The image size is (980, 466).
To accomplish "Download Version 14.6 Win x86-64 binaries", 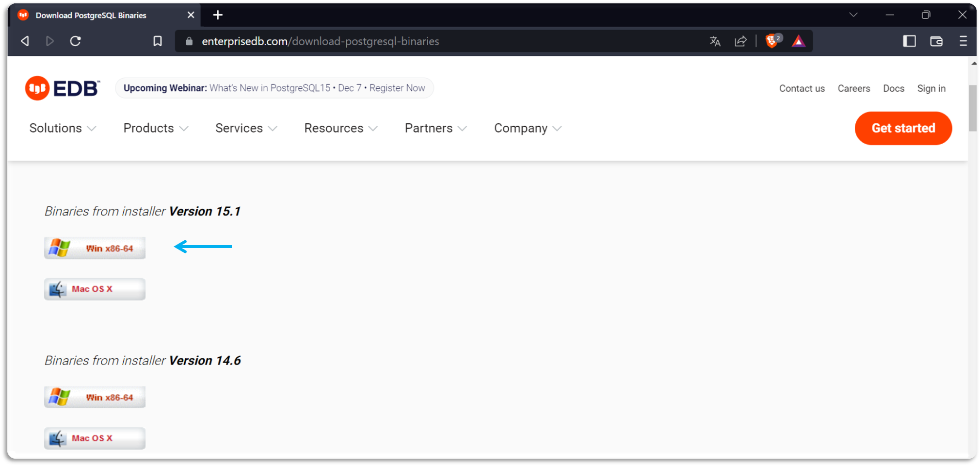I will tap(95, 397).
